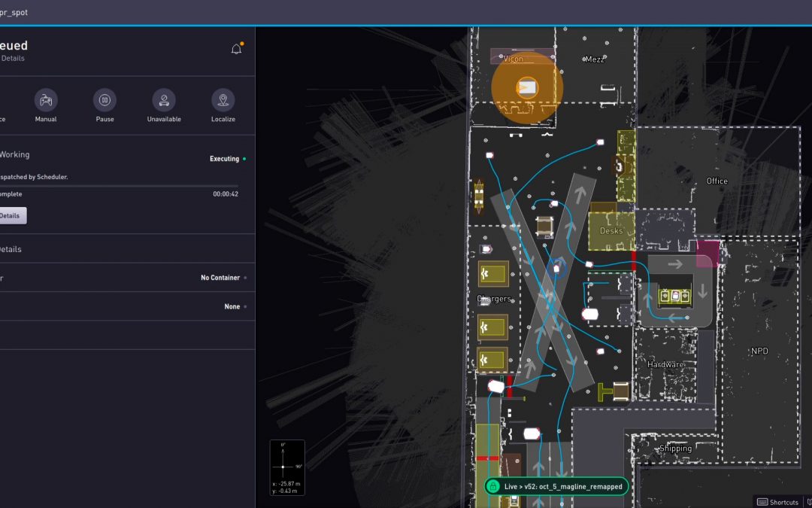Select the robot inside the blue circle
The image size is (812, 508).
(557, 268)
